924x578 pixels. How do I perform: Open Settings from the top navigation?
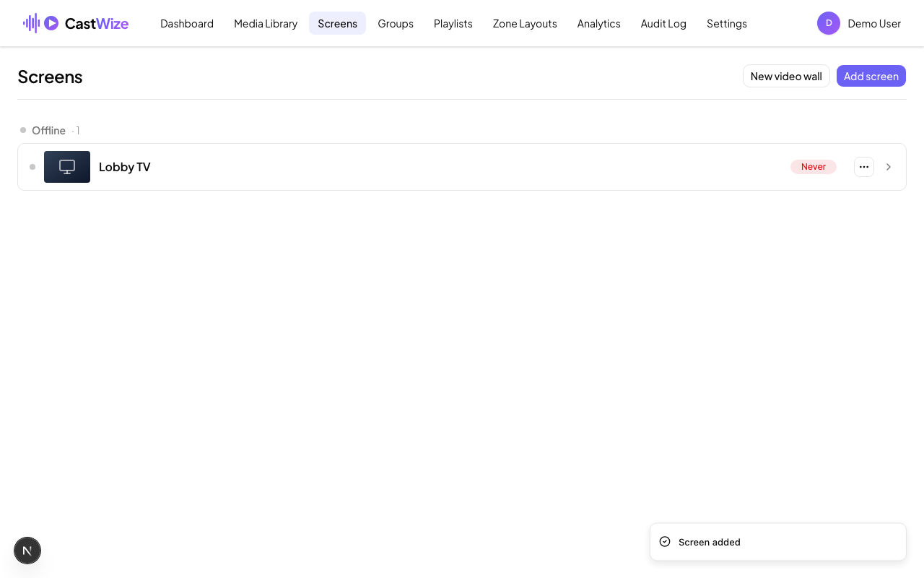coord(727,23)
